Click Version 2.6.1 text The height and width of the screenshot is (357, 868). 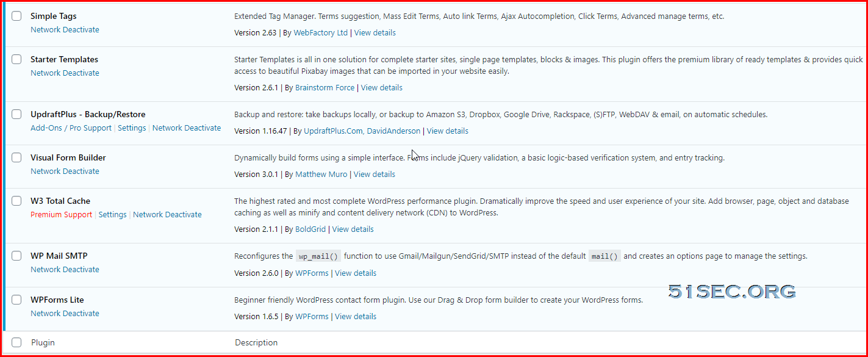tap(256, 87)
